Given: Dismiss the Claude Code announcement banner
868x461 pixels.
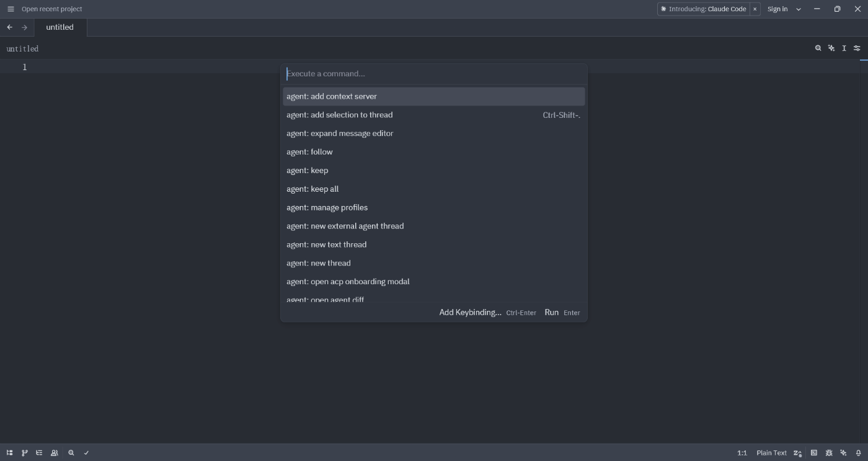Looking at the screenshot, I should tap(755, 9).
